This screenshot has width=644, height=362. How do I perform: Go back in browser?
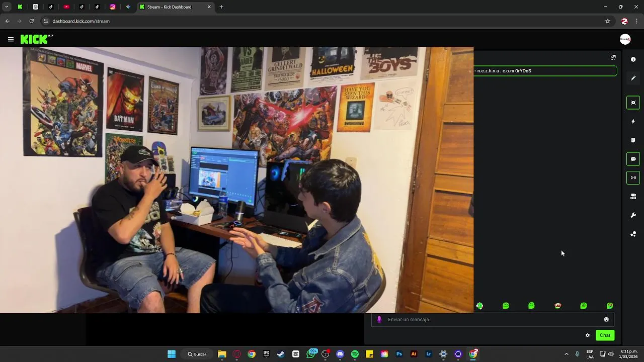(7, 21)
